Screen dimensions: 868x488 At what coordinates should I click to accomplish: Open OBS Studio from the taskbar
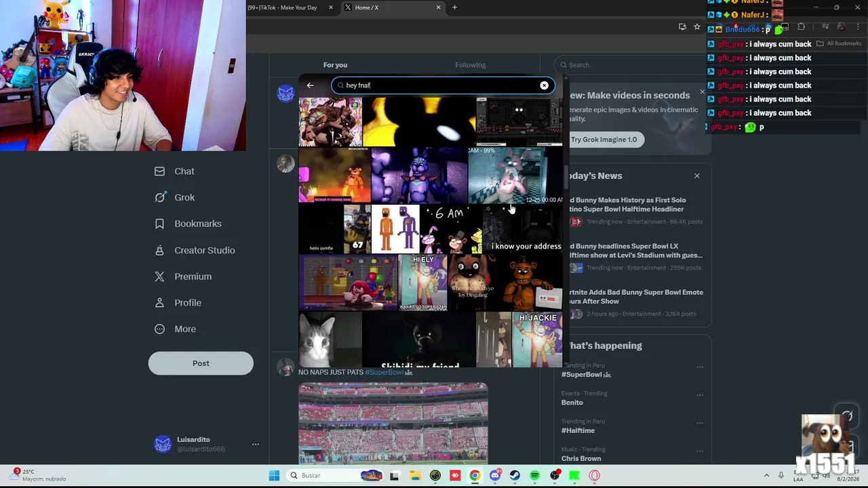click(x=555, y=476)
